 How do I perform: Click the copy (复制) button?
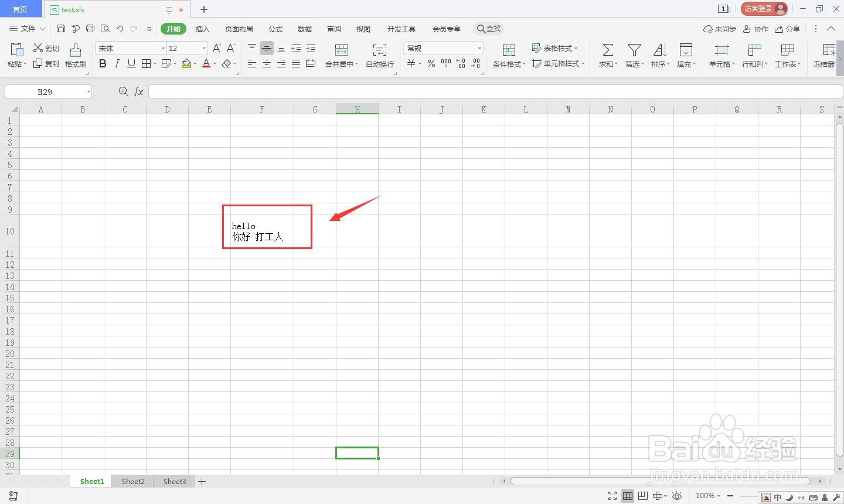46,63
